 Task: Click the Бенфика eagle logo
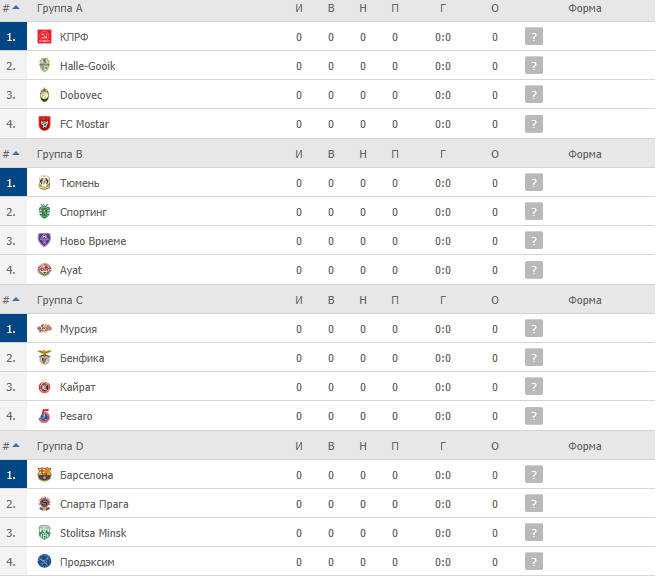[x=44, y=358]
